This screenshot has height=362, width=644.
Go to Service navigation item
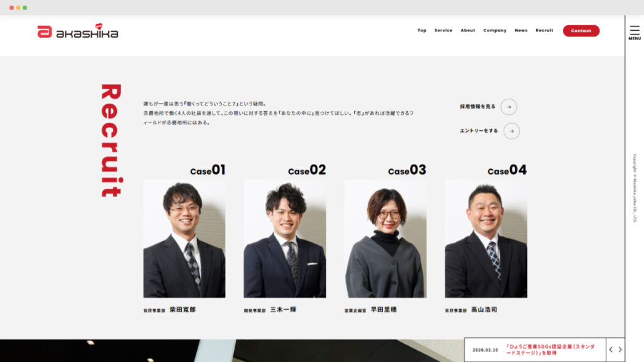point(443,31)
